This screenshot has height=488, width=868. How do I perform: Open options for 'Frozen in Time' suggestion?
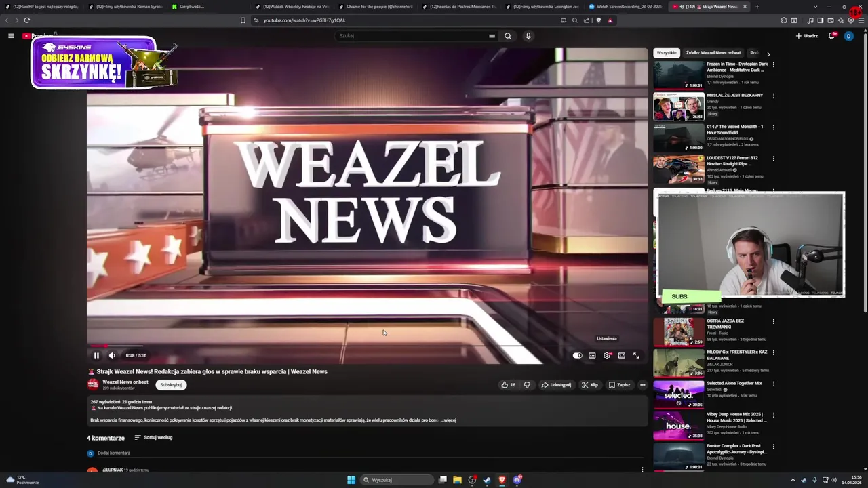coord(774,65)
